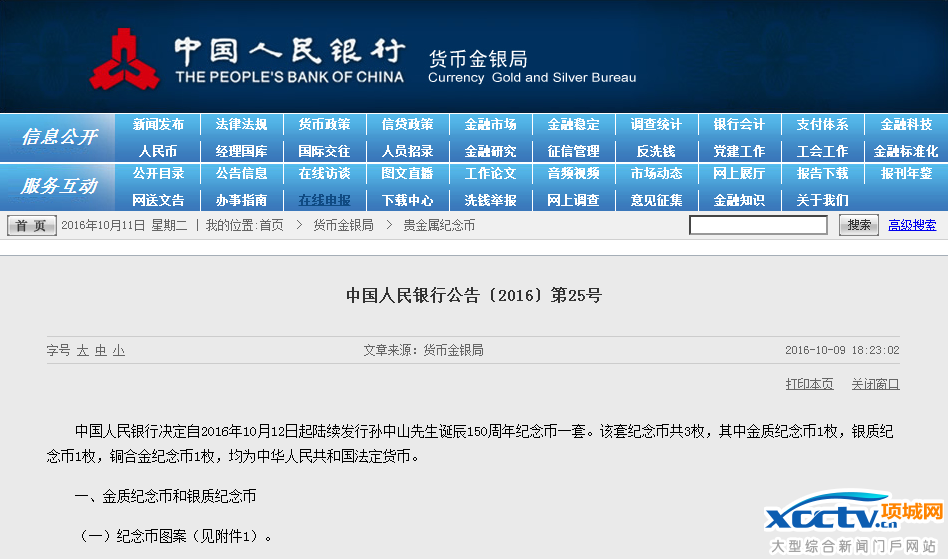Go to the 人民币 section

[158, 152]
